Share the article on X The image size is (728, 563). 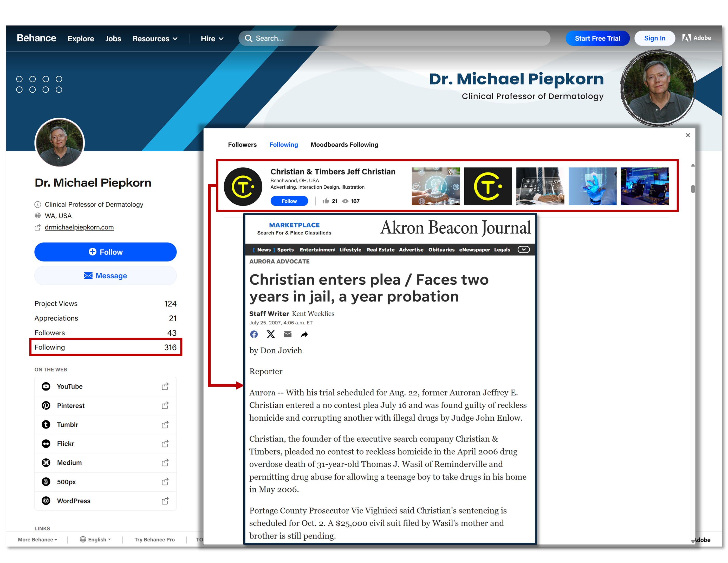pyautogui.click(x=271, y=334)
